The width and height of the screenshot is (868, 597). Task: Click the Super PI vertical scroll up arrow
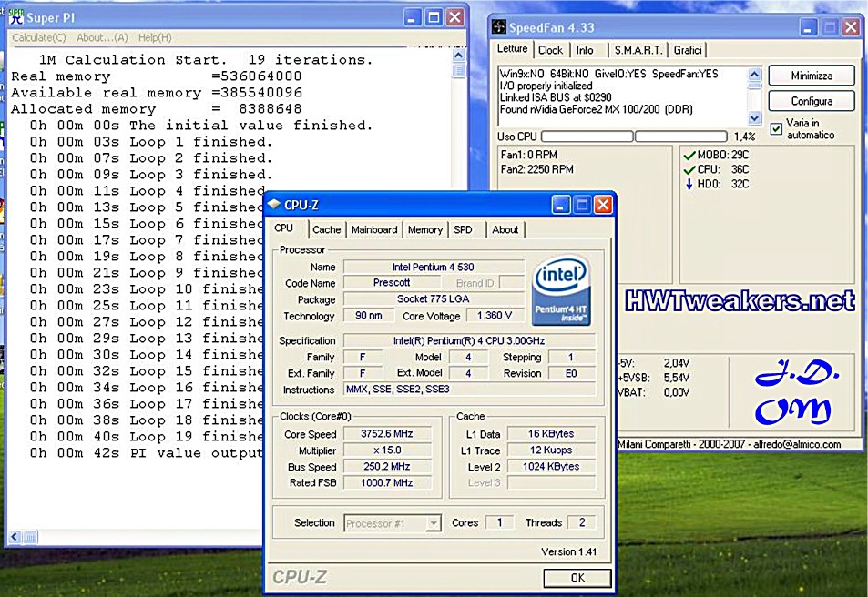(x=458, y=56)
